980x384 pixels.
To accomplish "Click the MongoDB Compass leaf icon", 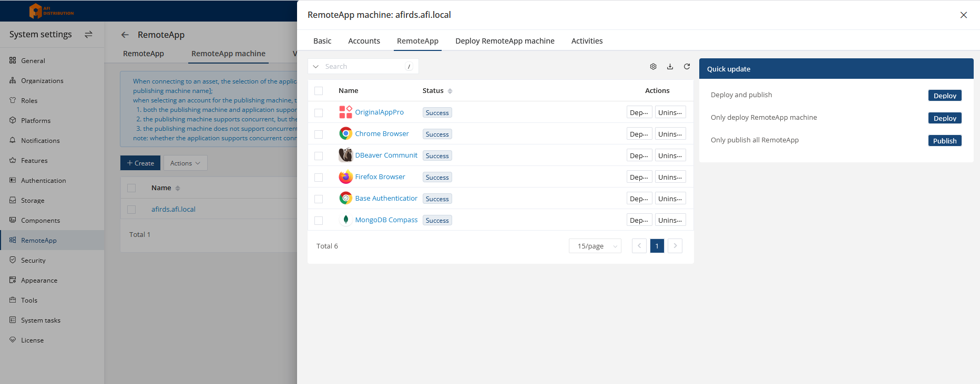I will [345, 220].
